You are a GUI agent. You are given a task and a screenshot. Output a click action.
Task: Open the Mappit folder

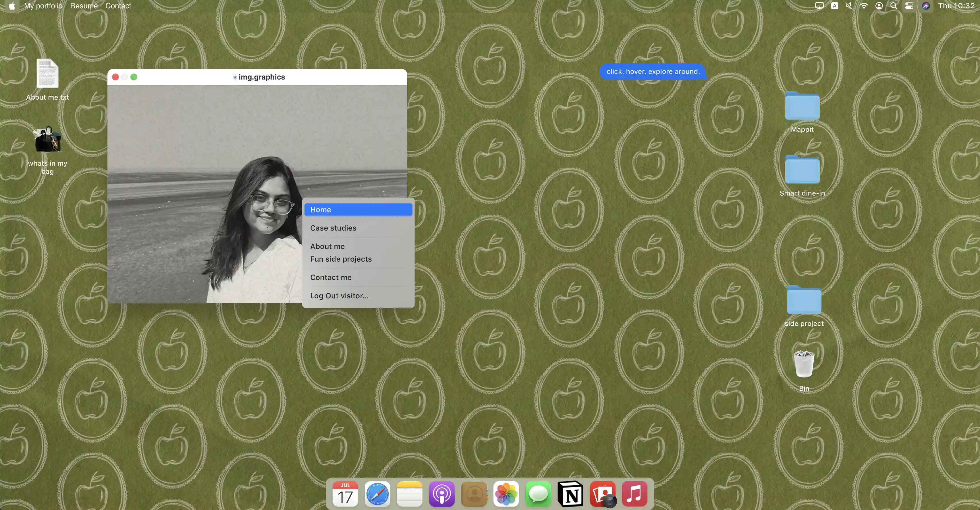tap(802, 112)
